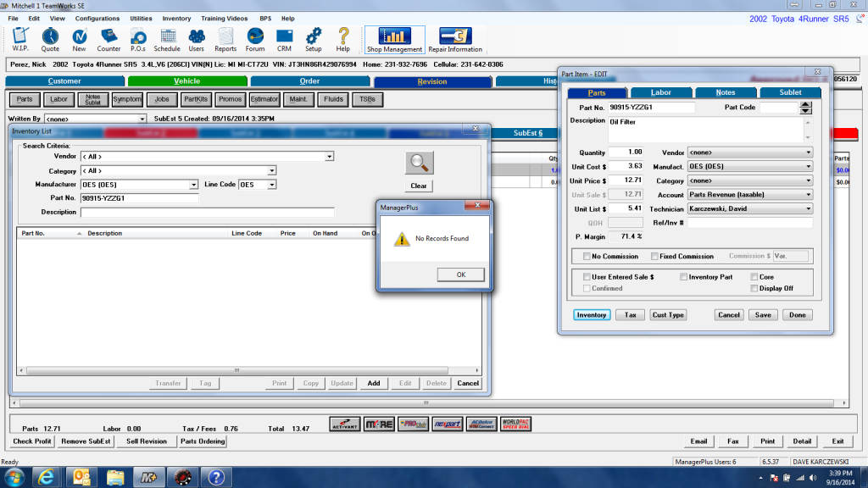Screen dimensions: 868x488
Task: Click Save in Part Item window
Action: [763, 315]
